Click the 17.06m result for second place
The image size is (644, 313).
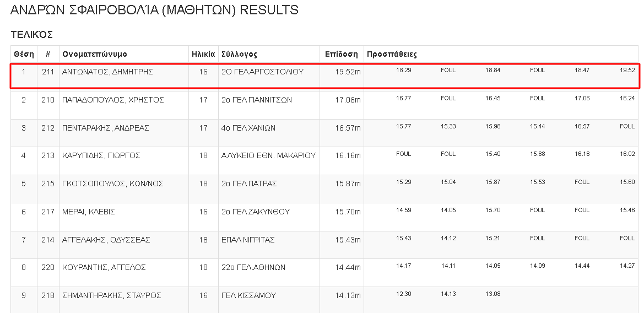[348, 100]
